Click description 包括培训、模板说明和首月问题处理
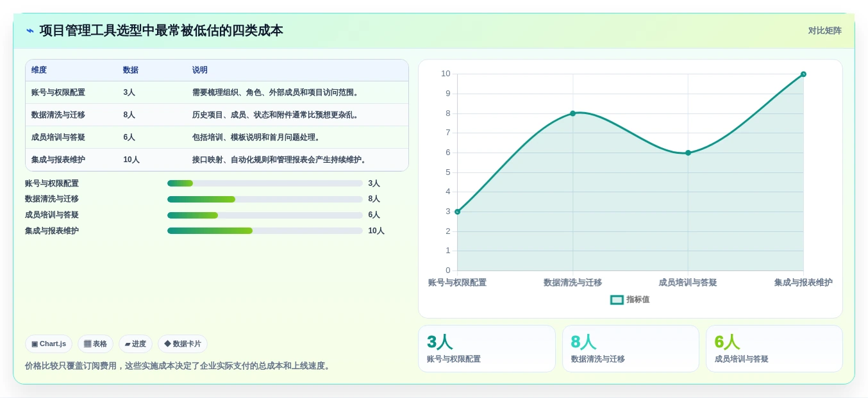Viewport: 868px width, 398px height. pos(256,137)
